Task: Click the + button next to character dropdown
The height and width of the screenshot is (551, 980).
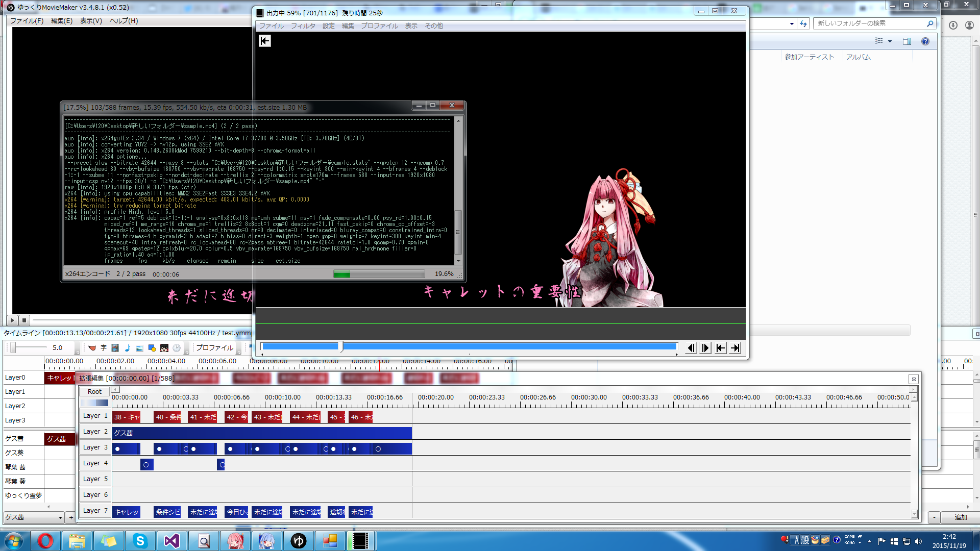Action: pos(71,517)
